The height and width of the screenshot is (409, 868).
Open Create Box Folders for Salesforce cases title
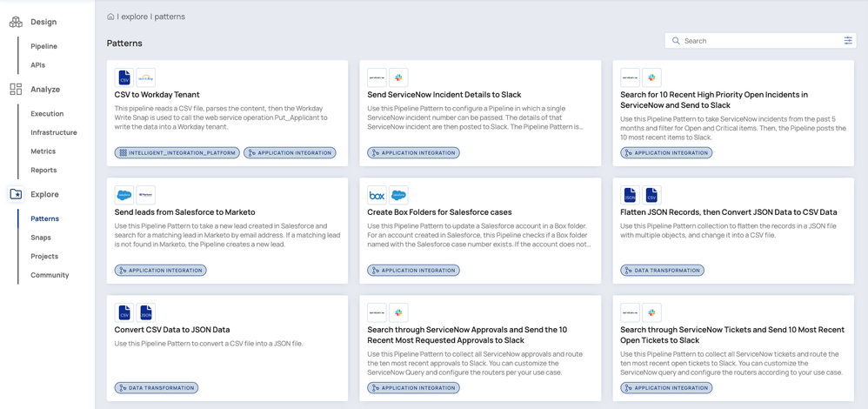(439, 212)
